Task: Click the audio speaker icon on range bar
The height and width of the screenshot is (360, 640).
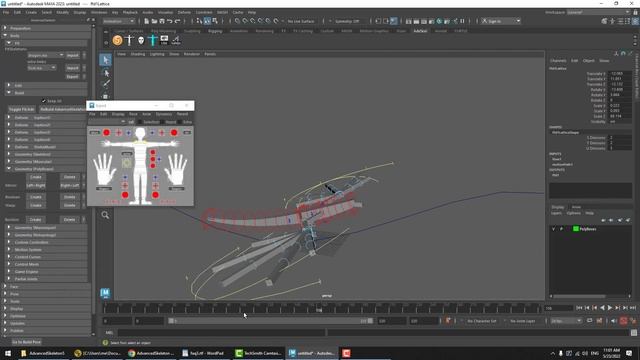Action: pos(614,321)
